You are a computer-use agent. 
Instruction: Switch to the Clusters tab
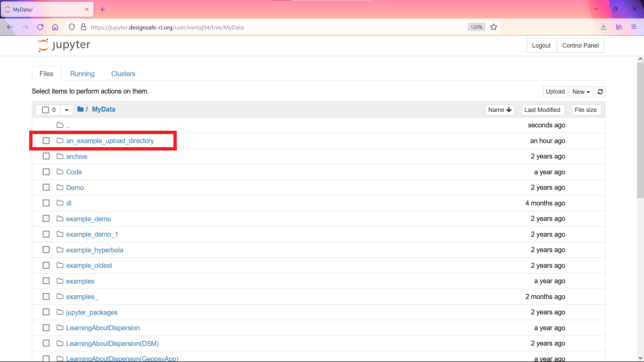tap(123, 73)
